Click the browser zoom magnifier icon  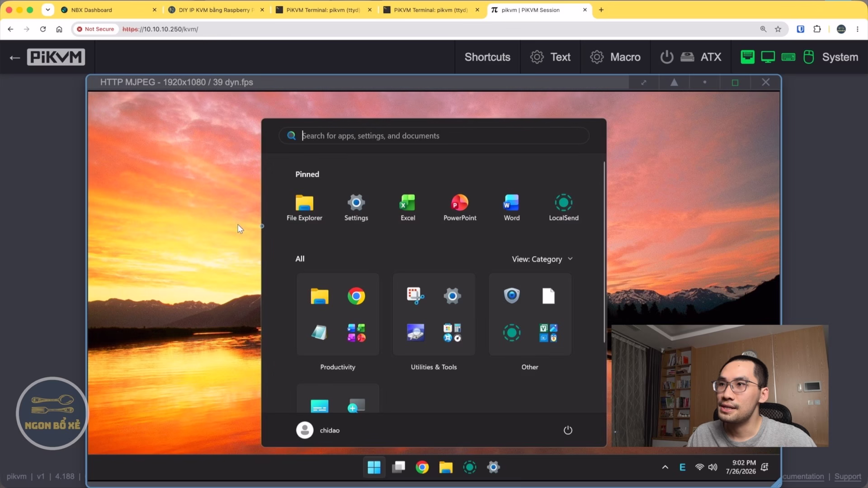pyautogui.click(x=763, y=29)
